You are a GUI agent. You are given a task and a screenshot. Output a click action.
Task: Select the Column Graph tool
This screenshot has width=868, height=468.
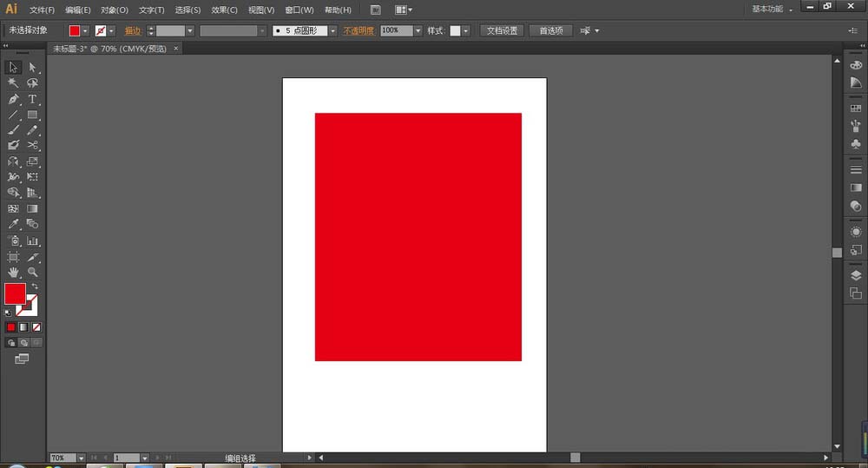tap(33, 241)
